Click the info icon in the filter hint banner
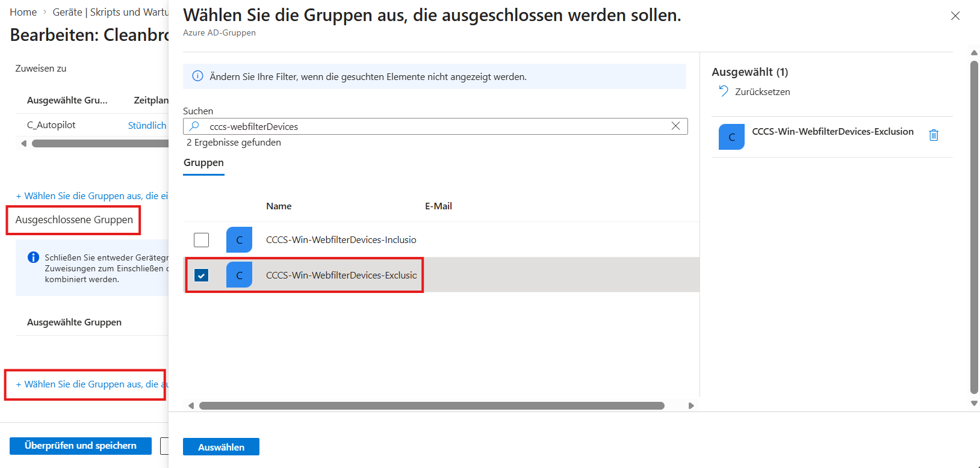The height and width of the screenshot is (468, 980). point(197,76)
